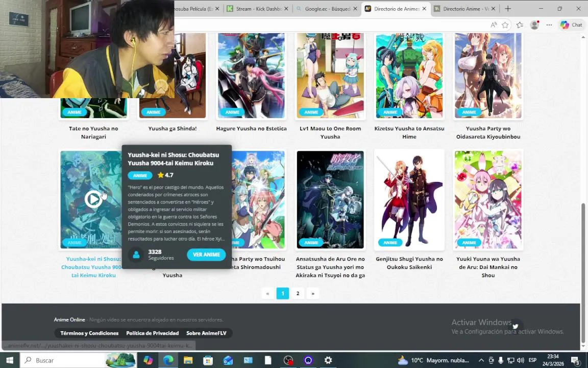This screenshot has width=588, height=368.
Task: Open the Yuuki Yuuna wa Yuusha de Aru cover
Action: coord(488,200)
